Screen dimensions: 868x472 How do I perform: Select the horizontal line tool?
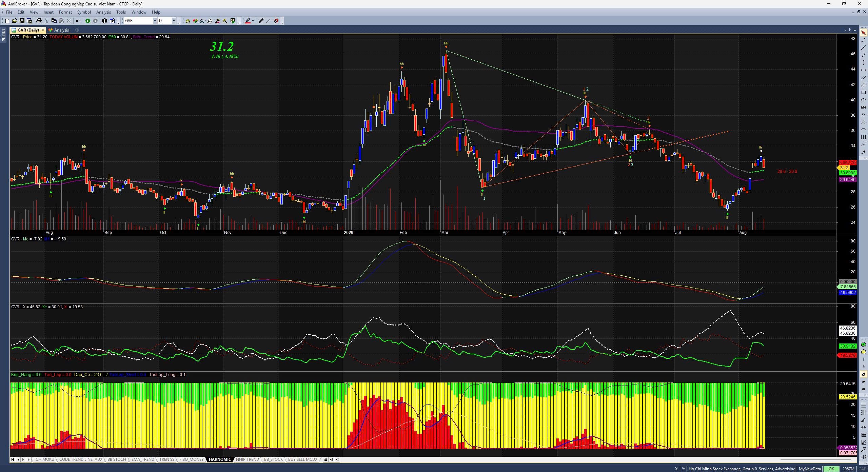[863, 70]
